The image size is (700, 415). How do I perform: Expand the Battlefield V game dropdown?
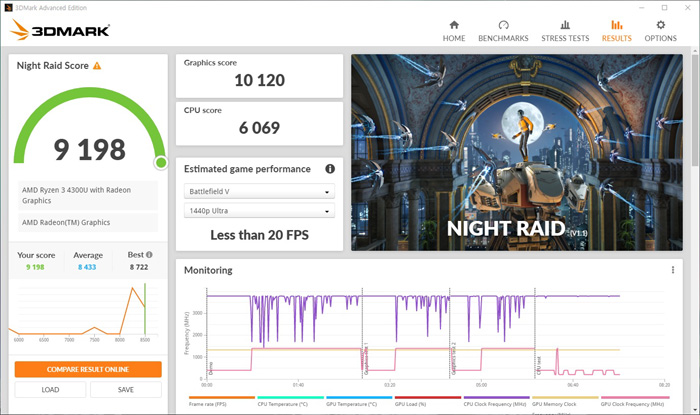tap(259, 192)
